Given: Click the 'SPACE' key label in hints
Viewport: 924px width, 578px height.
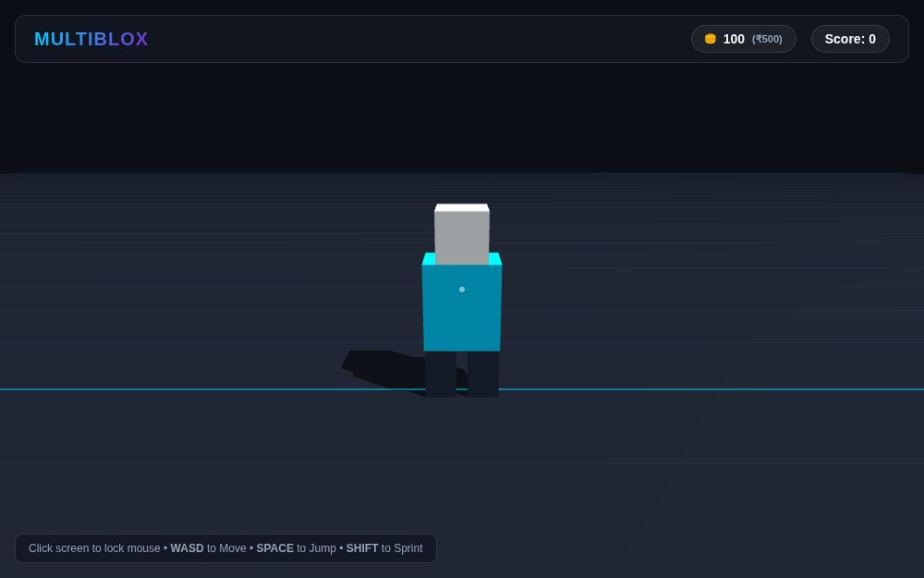Looking at the screenshot, I should coord(274,548).
